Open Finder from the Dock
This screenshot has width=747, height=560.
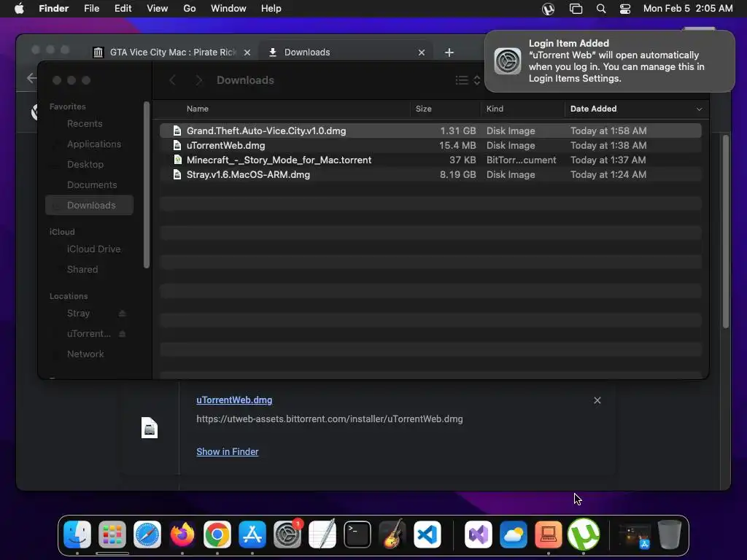(x=77, y=534)
